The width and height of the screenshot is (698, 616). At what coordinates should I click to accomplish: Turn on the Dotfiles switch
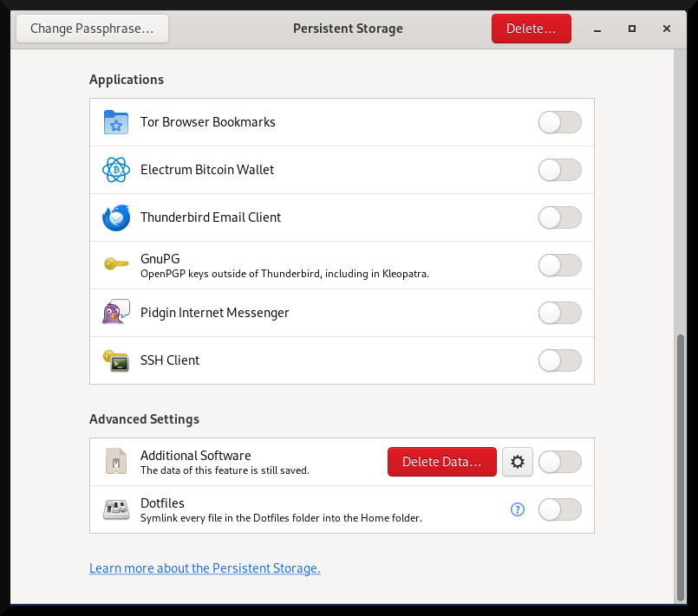point(559,509)
